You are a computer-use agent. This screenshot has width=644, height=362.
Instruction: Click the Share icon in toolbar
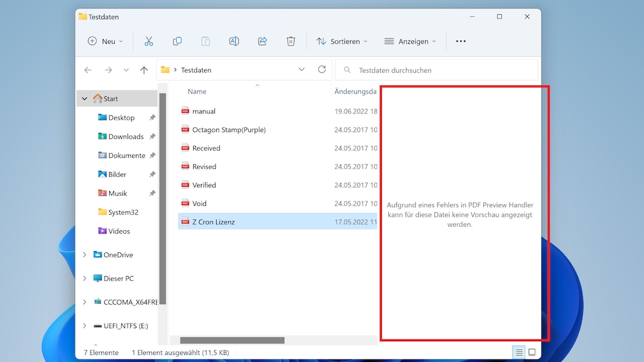(x=262, y=41)
